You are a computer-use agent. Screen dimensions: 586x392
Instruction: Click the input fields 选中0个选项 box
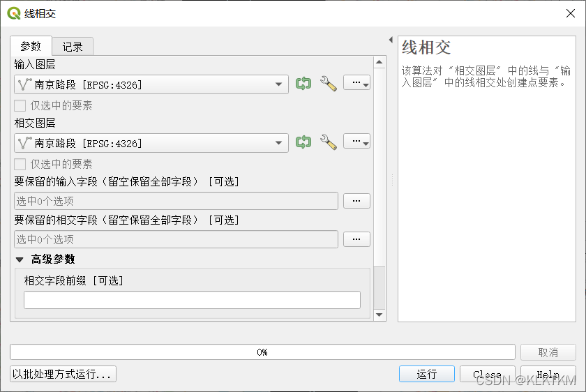(x=176, y=201)
